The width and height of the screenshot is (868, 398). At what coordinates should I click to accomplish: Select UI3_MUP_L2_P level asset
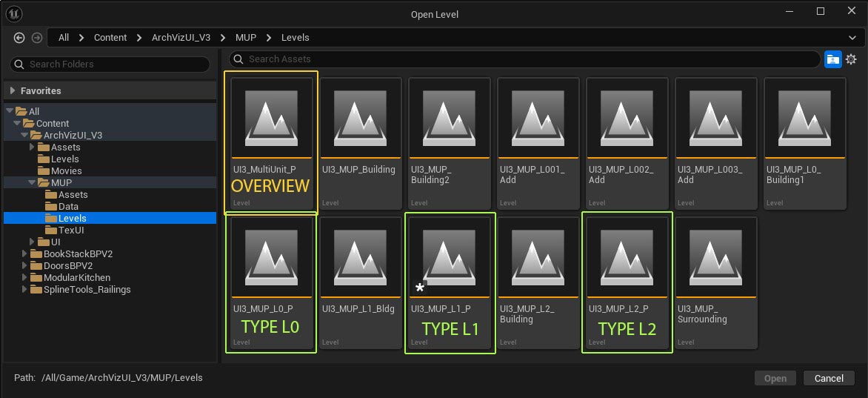tap(627, 282)
